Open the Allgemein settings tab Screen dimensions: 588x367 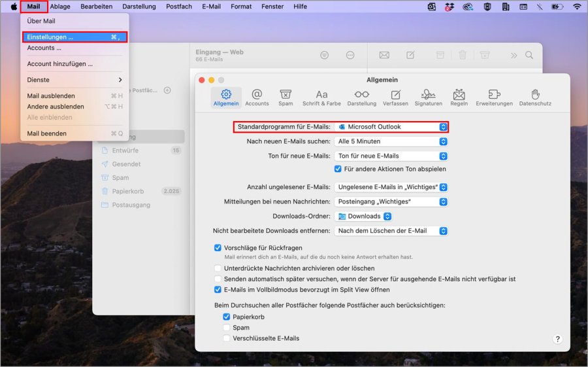(226, 97)
